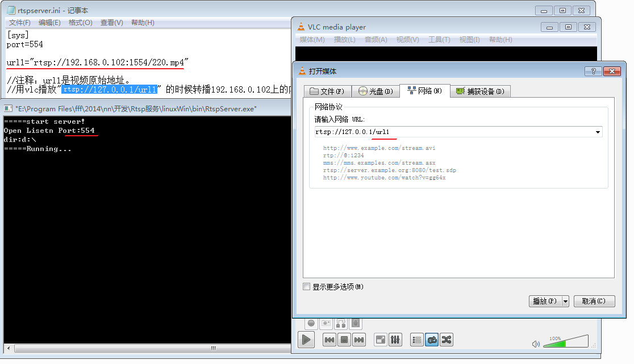The height and width of the screenshot is (364, 634).
Task: Click the url1 line in Notepad
Action: 98,62
